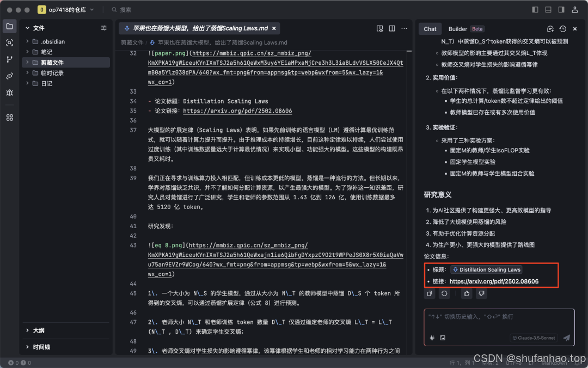Select the Claude-3.5-Sonnet model selector
This screenshot has height=368, width=588.
pos(534,338)
